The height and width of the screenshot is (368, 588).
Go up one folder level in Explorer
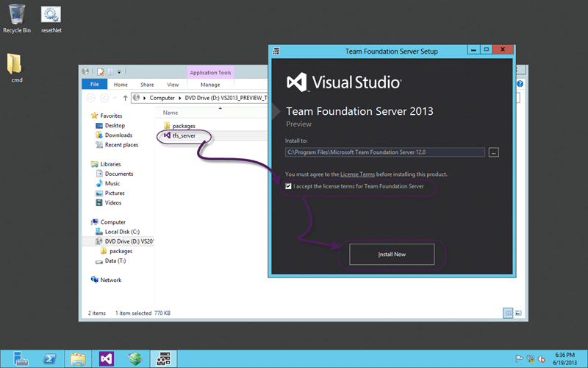click(x=125, y=98)
